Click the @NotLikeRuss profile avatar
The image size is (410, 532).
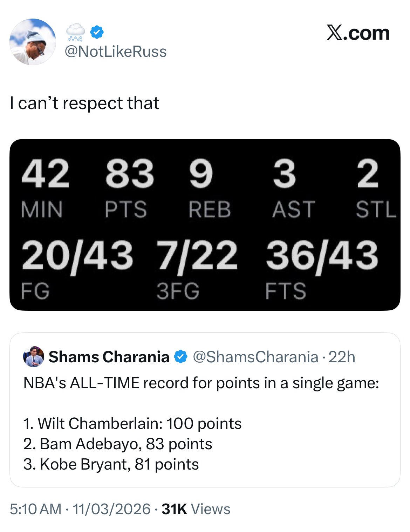click(33, 42)
